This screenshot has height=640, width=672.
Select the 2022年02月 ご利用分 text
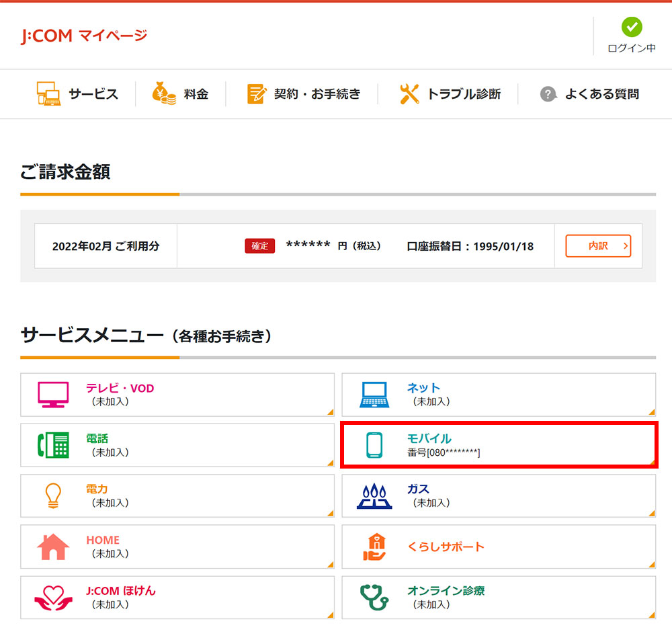(x=106, y=247)
